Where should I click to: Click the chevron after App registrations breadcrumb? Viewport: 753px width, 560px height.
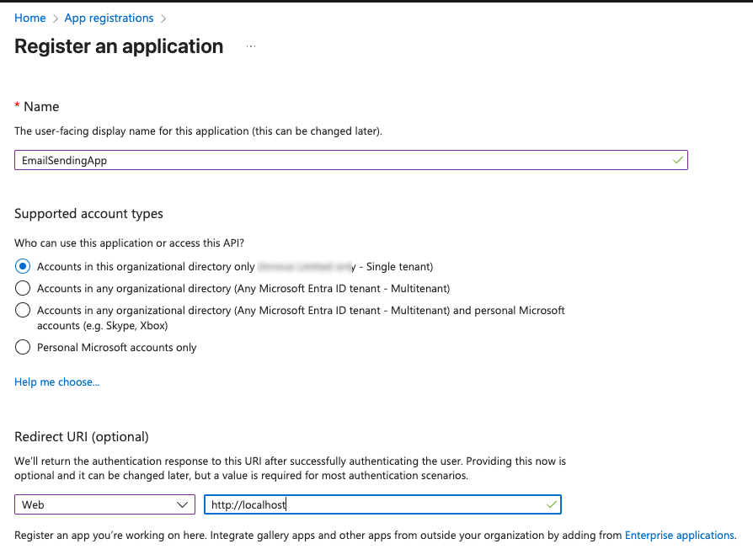tap(165, 18)
